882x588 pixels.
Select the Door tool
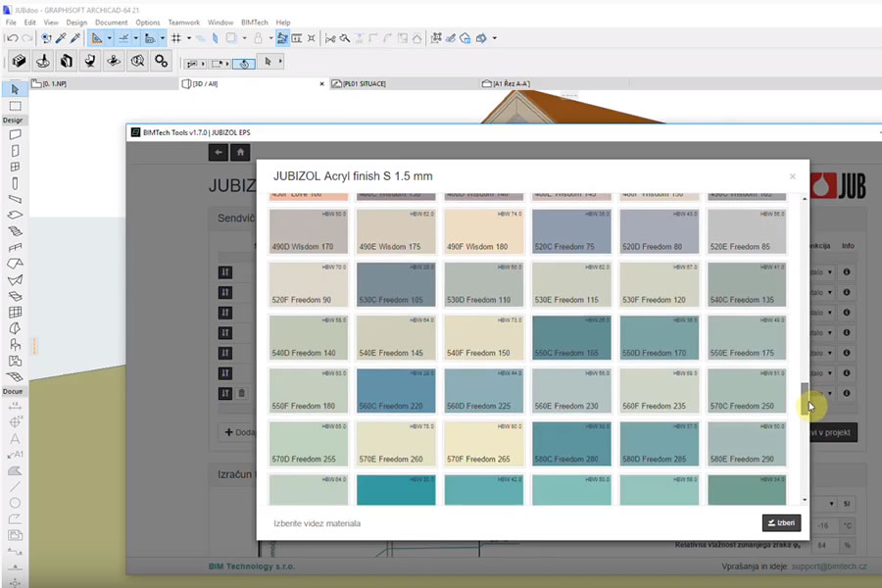[15, 151]
